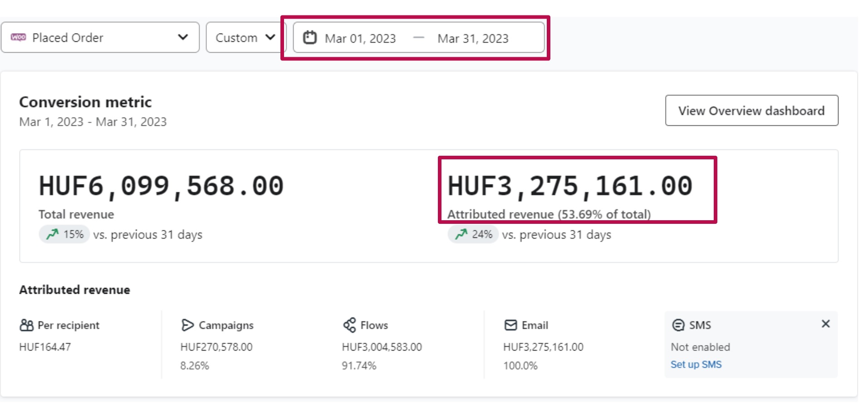This screenshot has height=410, width=868.
Task: Click the Flows revenue value HUF3,004,583.00
Action: tap(382, 347)
